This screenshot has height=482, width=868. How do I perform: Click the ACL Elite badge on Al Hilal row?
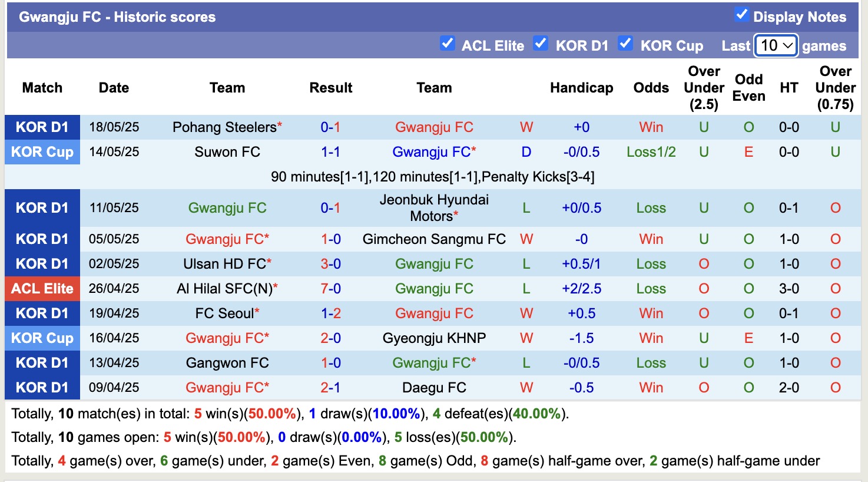coord(42,288)
